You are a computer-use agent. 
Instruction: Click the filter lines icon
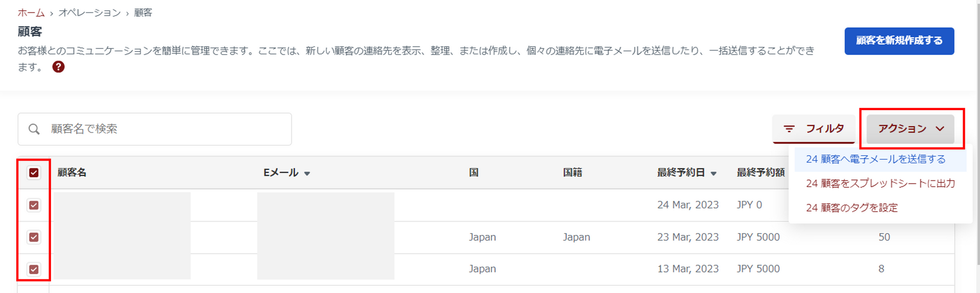(x=789, y=129)
